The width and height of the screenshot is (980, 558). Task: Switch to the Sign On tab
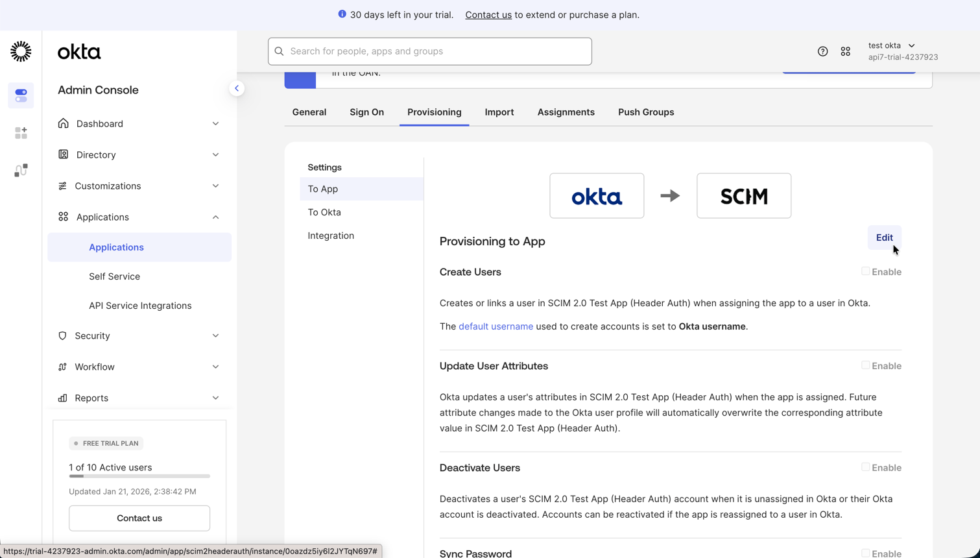click(366, 112)
